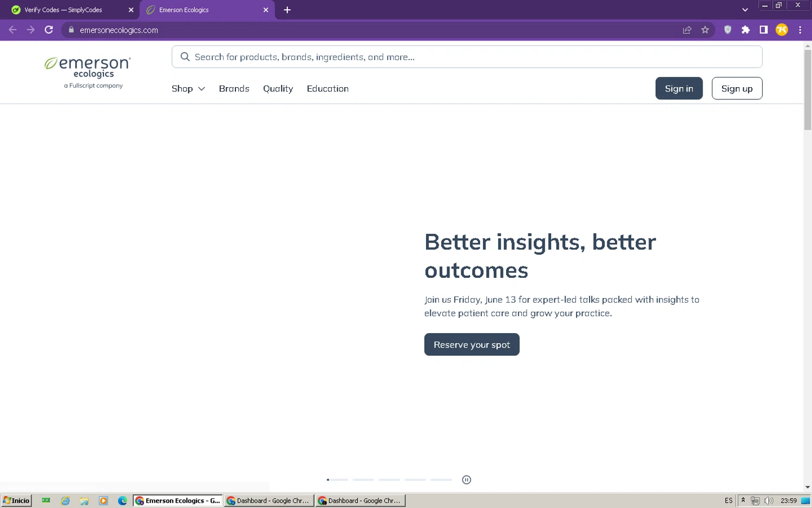
Task: Toggle the browser side panel
Action: [763, 30]
